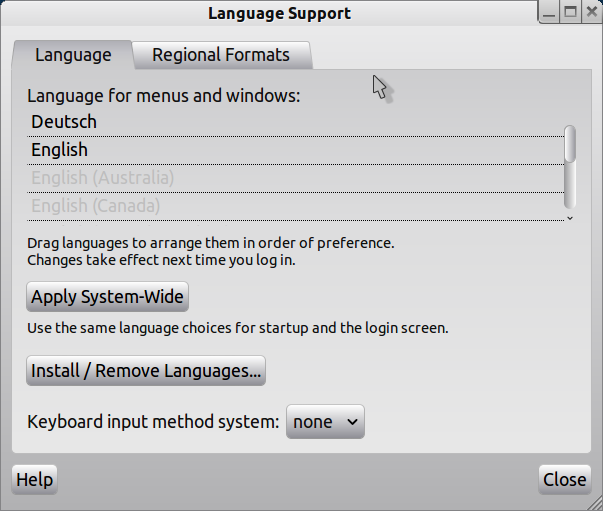The height and width of the screenshot is (511, 603).
Task: Choose English in the language list
Action: 60,150
